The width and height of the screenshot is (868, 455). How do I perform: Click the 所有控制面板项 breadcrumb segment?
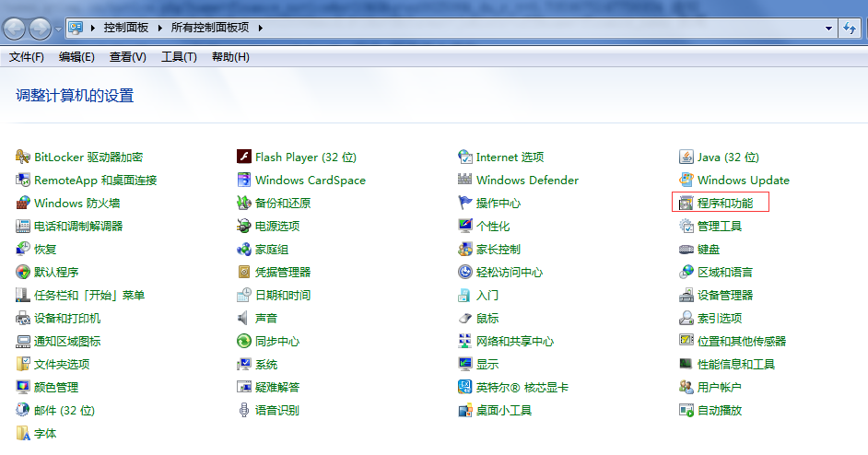(210, 28)
